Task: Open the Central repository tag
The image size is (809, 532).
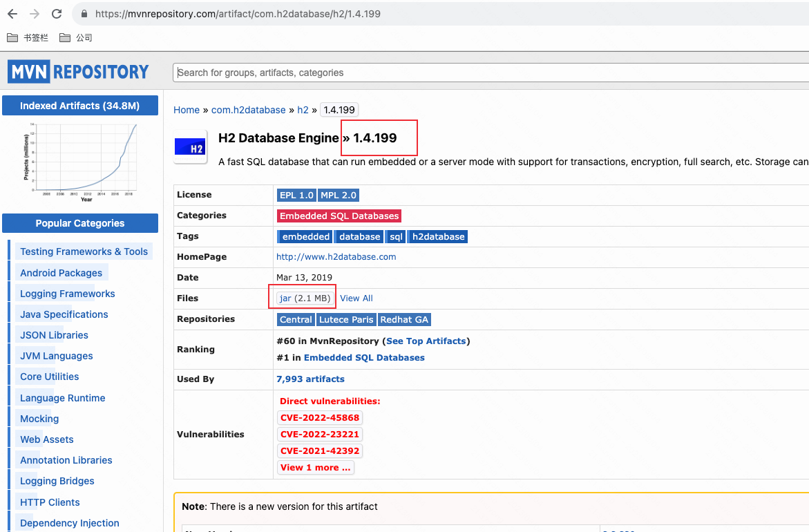Action: pos(296,320)
